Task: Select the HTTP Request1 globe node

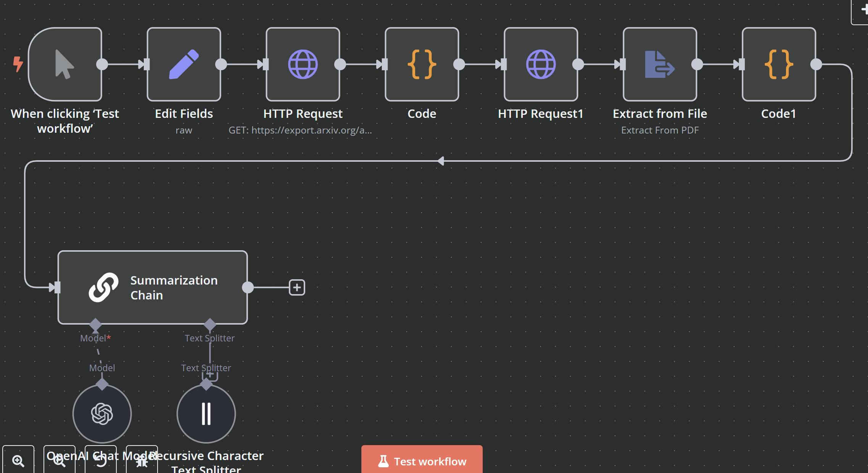Action: [541, 64]
